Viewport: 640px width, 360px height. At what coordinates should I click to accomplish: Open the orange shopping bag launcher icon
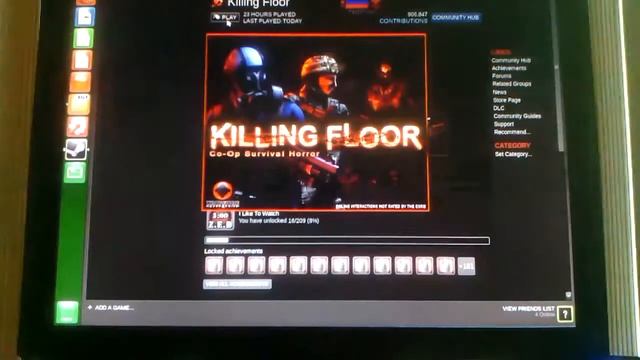pyautogui.click(x=80, y=82)
